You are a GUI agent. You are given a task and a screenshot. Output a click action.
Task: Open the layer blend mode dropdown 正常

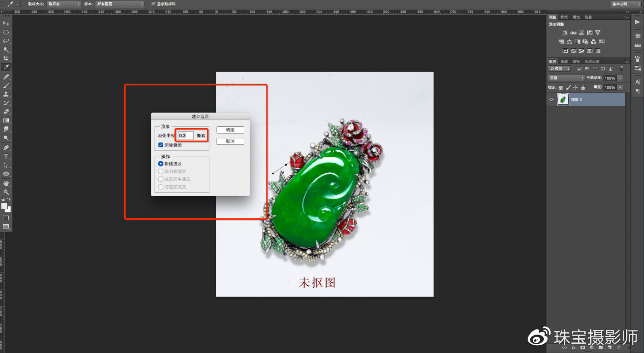(x=566, y=78)
